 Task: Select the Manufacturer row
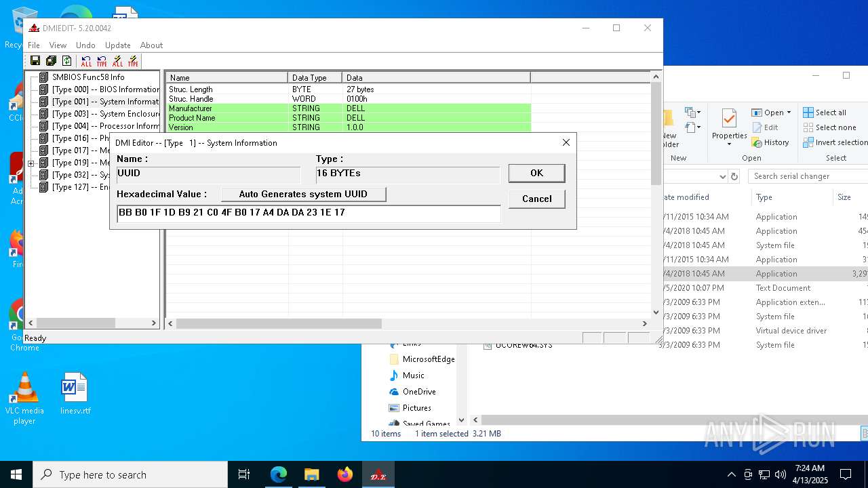(x=349, y=108)
